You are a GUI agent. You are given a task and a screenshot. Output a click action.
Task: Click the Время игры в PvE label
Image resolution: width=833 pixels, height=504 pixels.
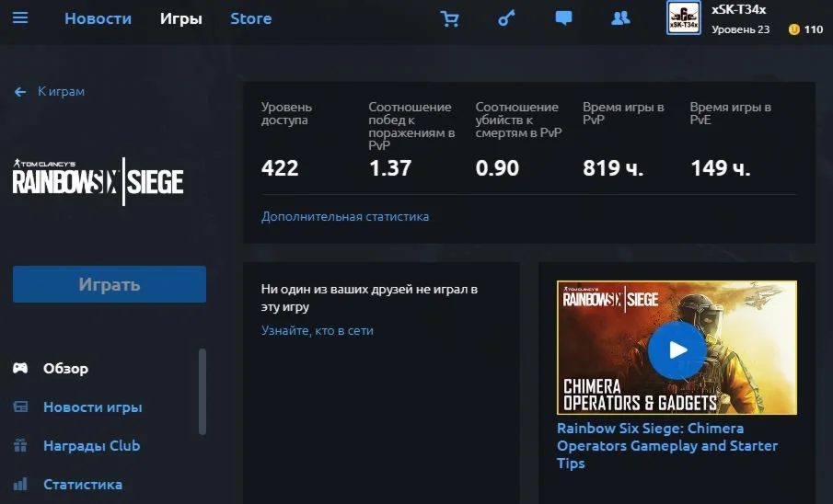tap(731, 114)
